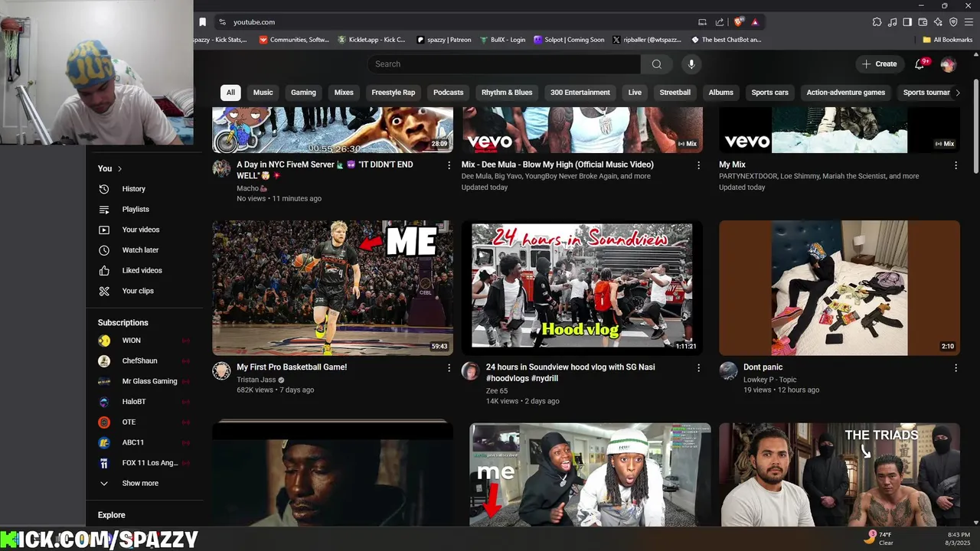Viewport: 980px width, 551px height.
Task: Open Lowkey P - Topic channel avatar
Action: pyautogui.click(x=728, y=371)
